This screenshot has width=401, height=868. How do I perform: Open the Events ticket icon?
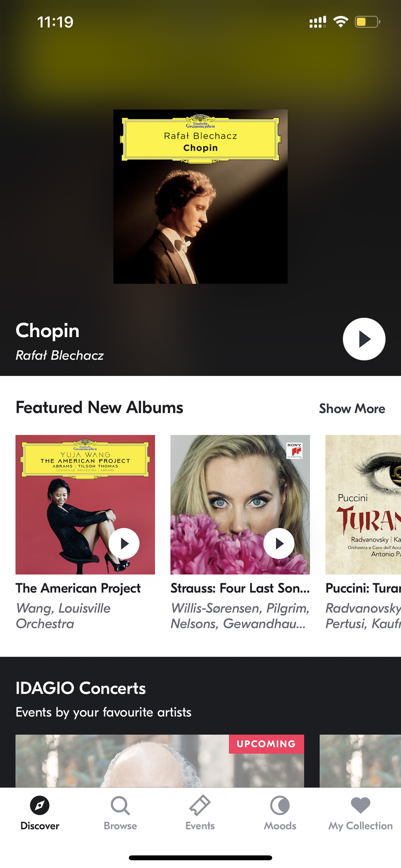200,806
